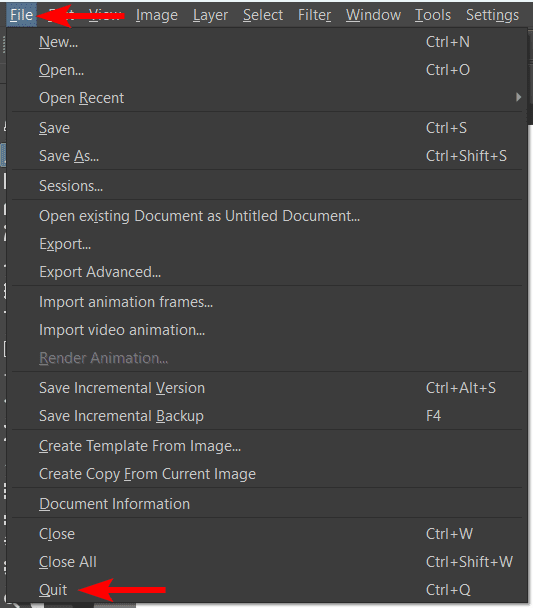Choose Open... from the File menu
Image resolution: width=533 pixels, height=608 pixels.
point(267,70)
